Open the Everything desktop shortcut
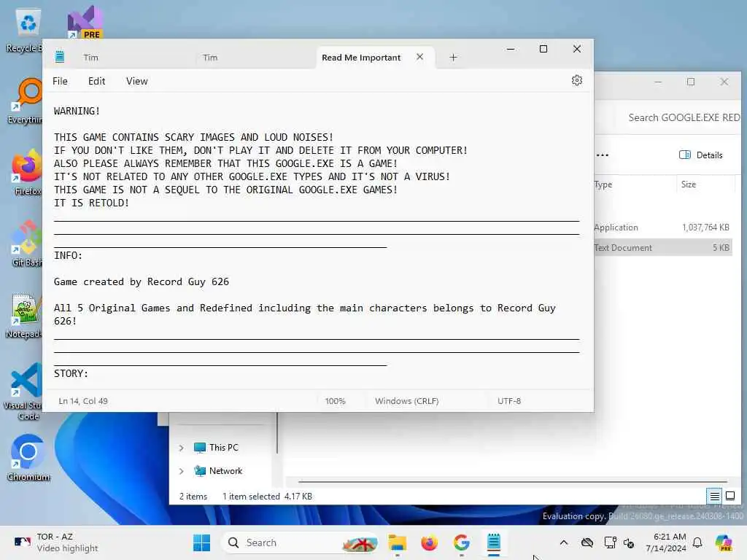This screenshot has height=560, width=747. [x=26, y=101]
